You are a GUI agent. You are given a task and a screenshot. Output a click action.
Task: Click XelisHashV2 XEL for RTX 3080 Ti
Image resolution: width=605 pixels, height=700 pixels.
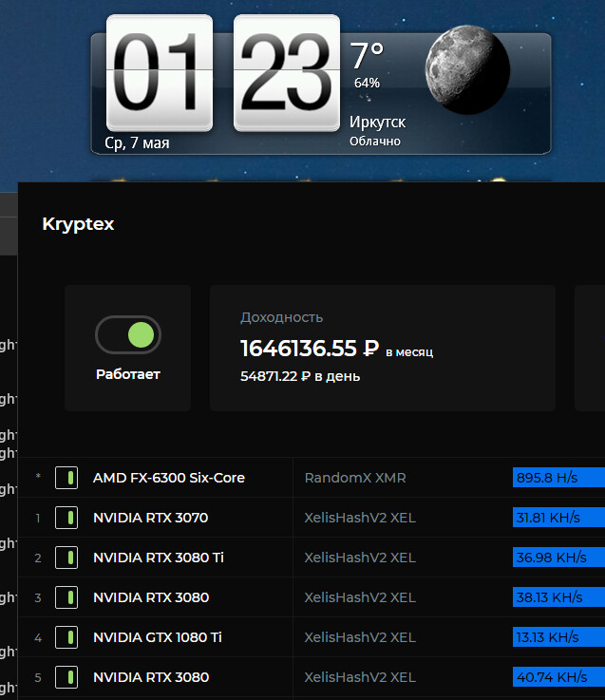point(360,558)
